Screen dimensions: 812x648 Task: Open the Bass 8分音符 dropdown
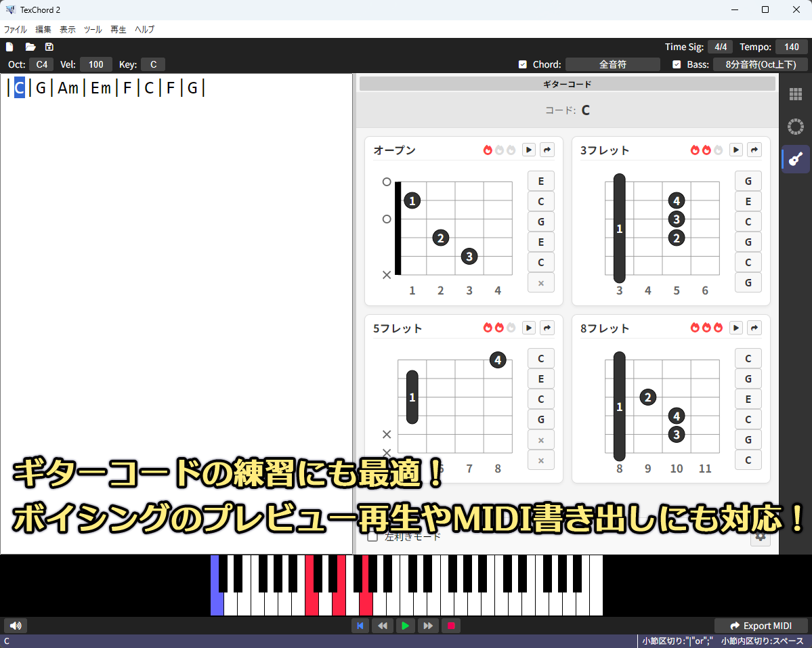coord(761,65)
